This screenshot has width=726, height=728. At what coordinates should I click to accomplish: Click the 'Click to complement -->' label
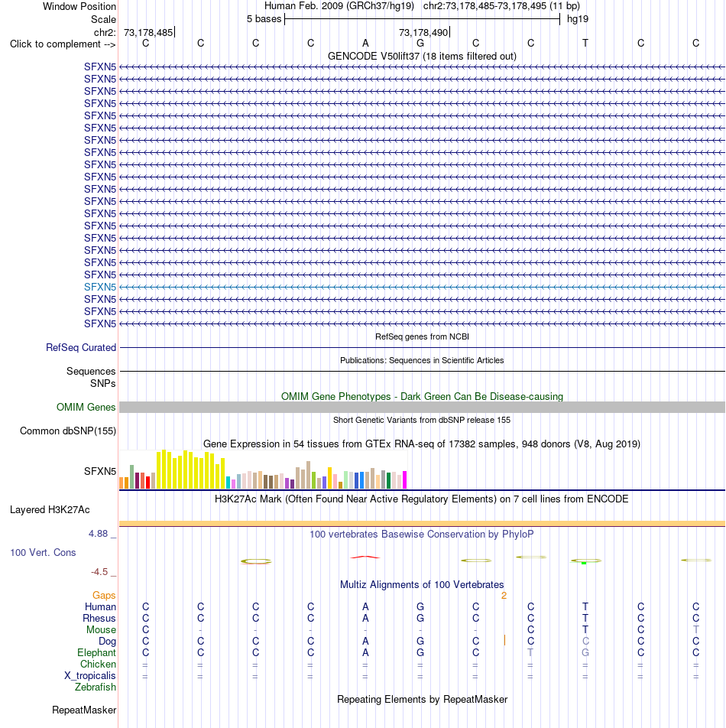point(63,44)
